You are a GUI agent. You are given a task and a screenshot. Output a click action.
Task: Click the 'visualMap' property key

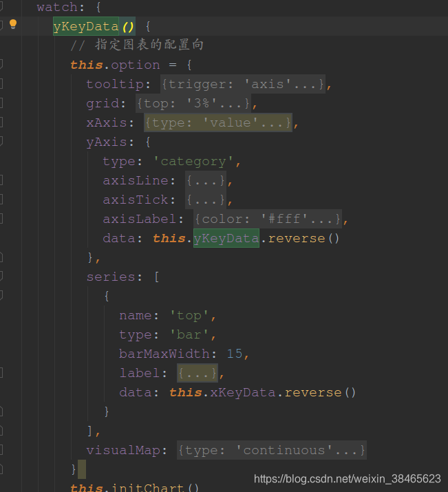pyautogui.click(x=123, y=450)
